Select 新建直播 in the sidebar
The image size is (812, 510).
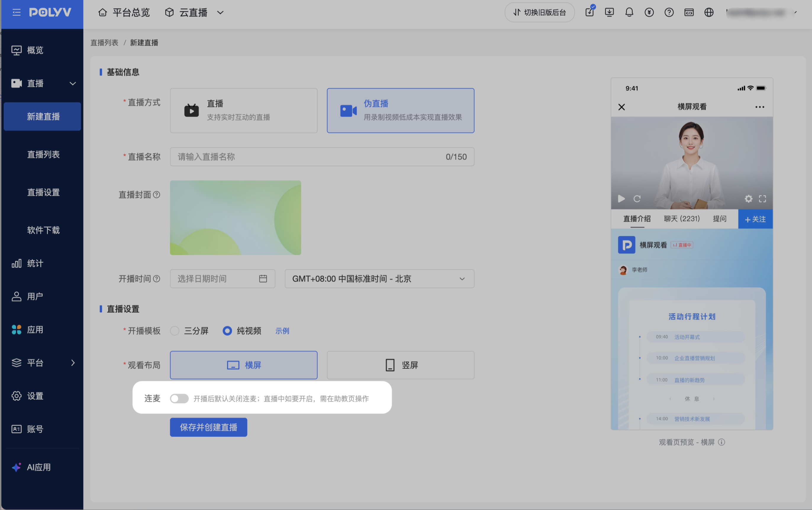(42, 116)
